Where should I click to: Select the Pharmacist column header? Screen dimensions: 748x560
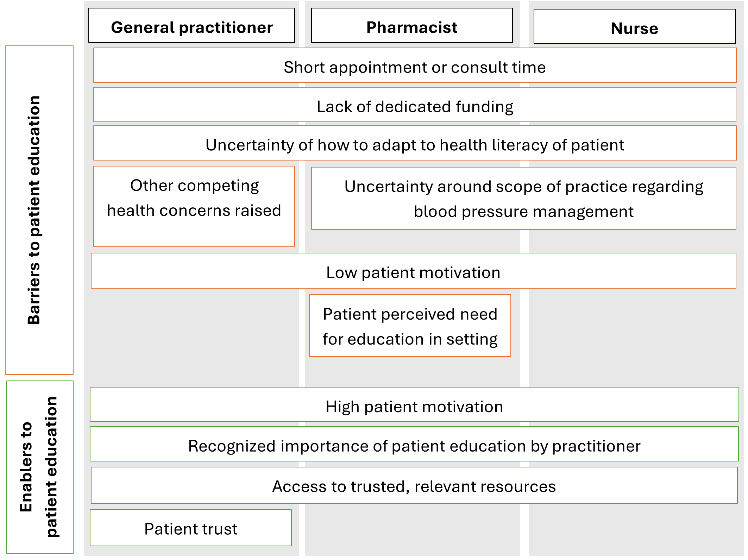pos(412,26)
